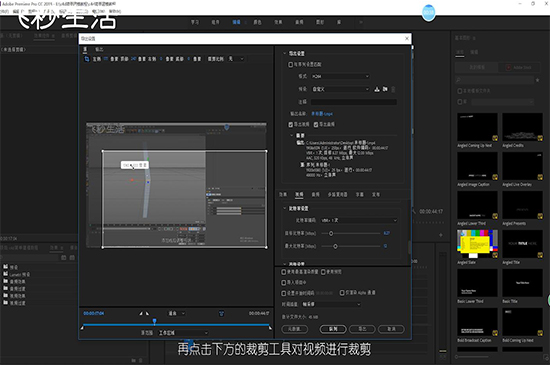Open the multiplexer export tab
Image resolution: width=550 pixels, height=365 pixels.
(x=337, y=194)
